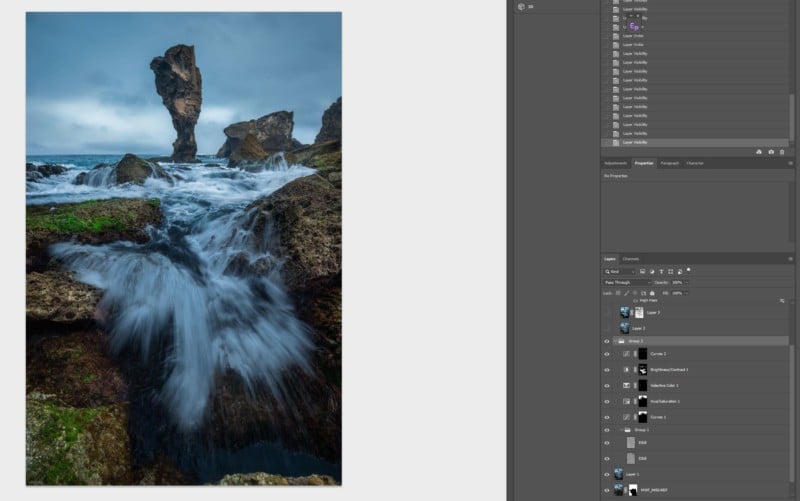Hide the Brightness/Contrast 1 layer
This screenshot has height=501, width=800.
pos(607,369)
